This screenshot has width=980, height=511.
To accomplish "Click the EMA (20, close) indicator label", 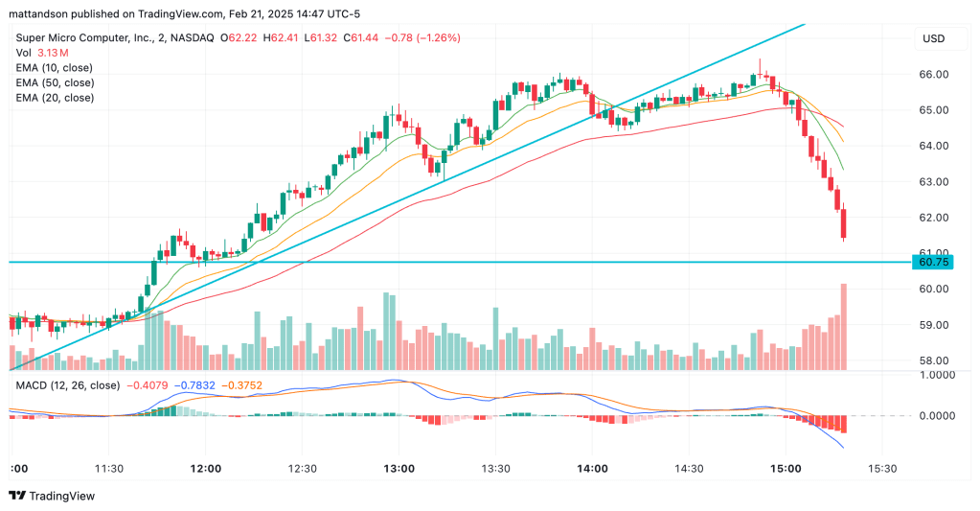I will click(54, 98).
